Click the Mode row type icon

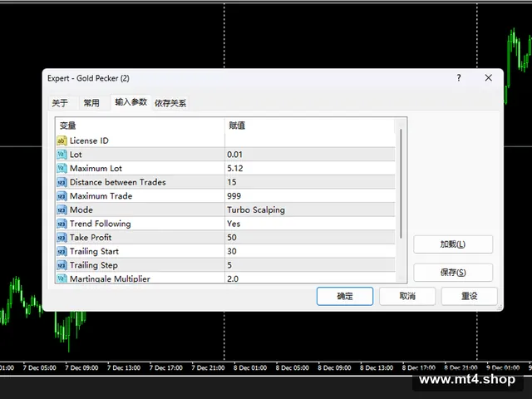62,209
